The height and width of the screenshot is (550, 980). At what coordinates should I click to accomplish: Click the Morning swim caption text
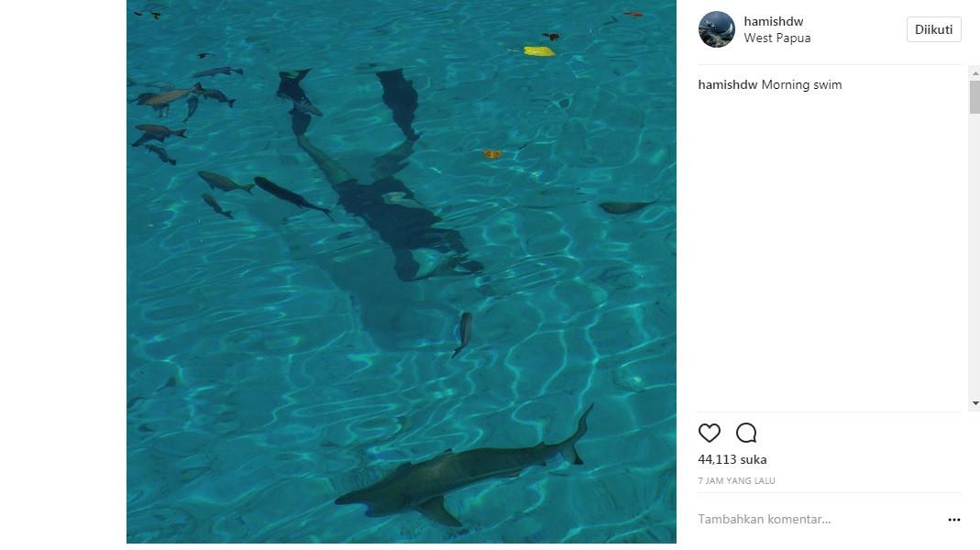tap(803, 83)
